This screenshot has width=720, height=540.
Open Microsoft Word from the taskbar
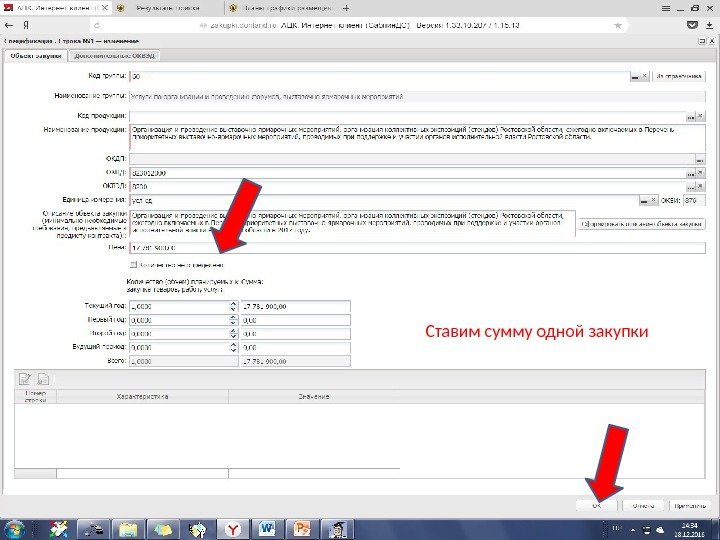(x=268, y=530)
